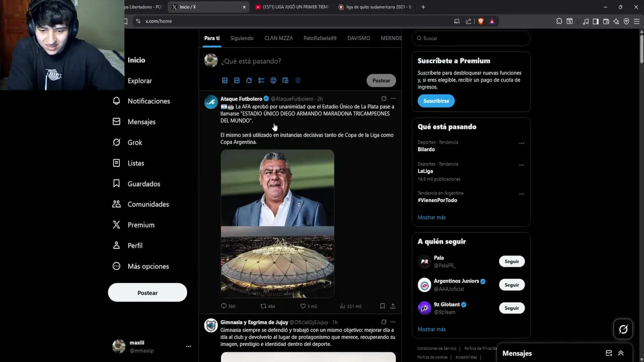Open Brave VPN shield icon
Screen dimensions: 644x362
click(x=626, y=21)
